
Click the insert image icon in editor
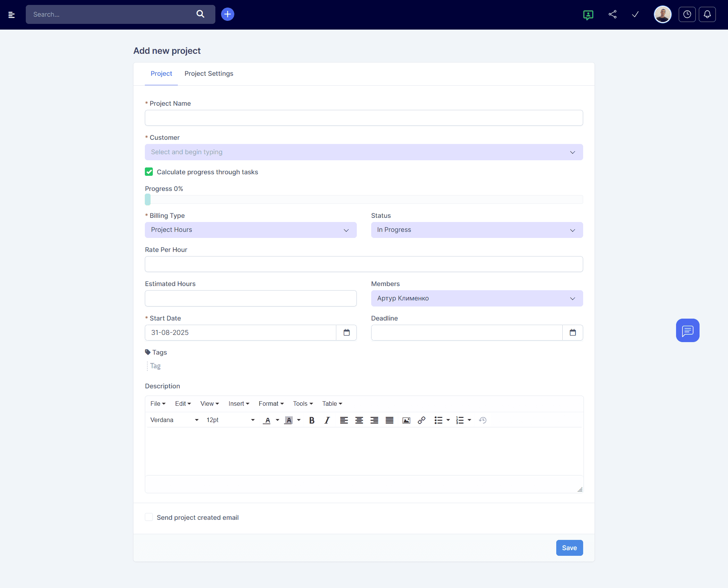[406, 420]
